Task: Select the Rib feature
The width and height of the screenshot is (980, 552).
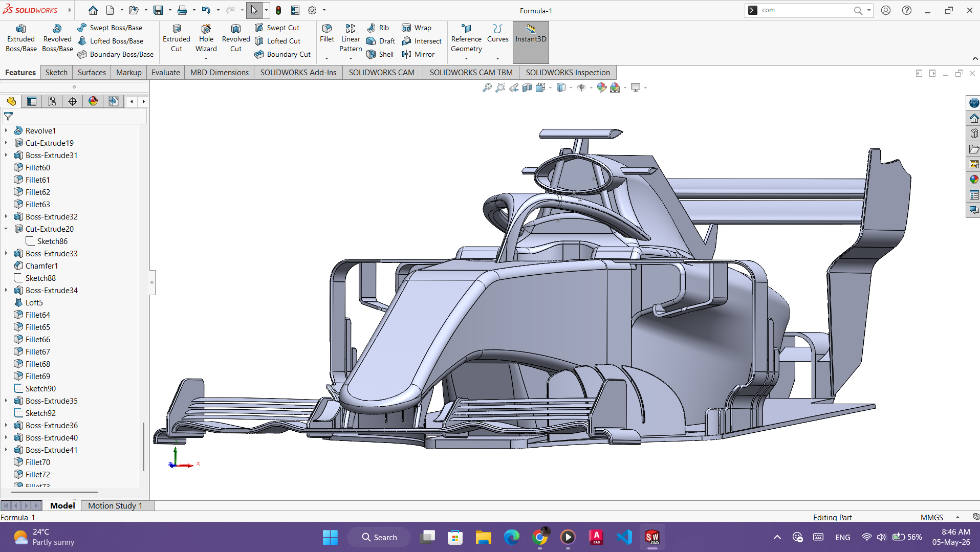Action: 378,28
